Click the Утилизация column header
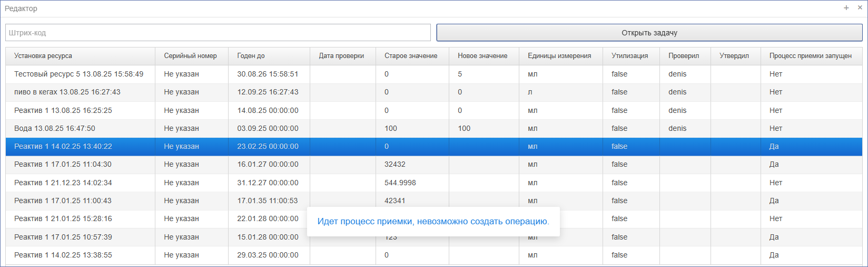Screen dimensions: 868x267 click(x=631, y=56)
